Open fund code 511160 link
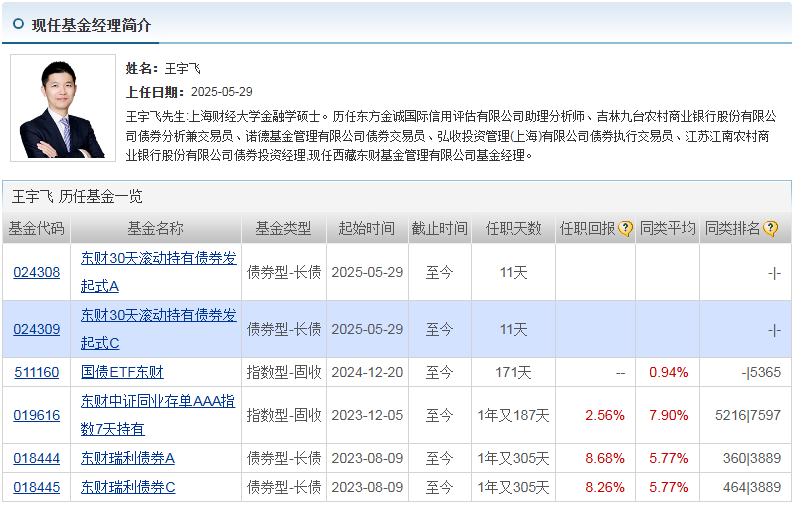 click(37, 372)
